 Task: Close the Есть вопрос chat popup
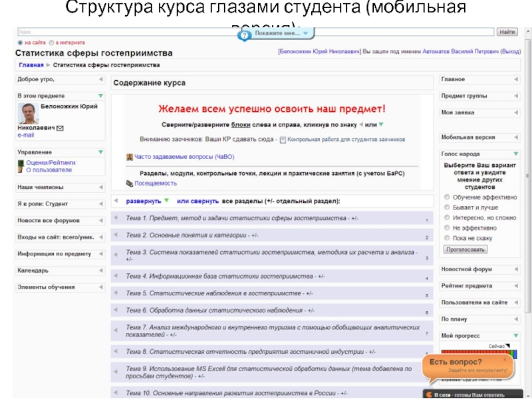coord(504,359)
